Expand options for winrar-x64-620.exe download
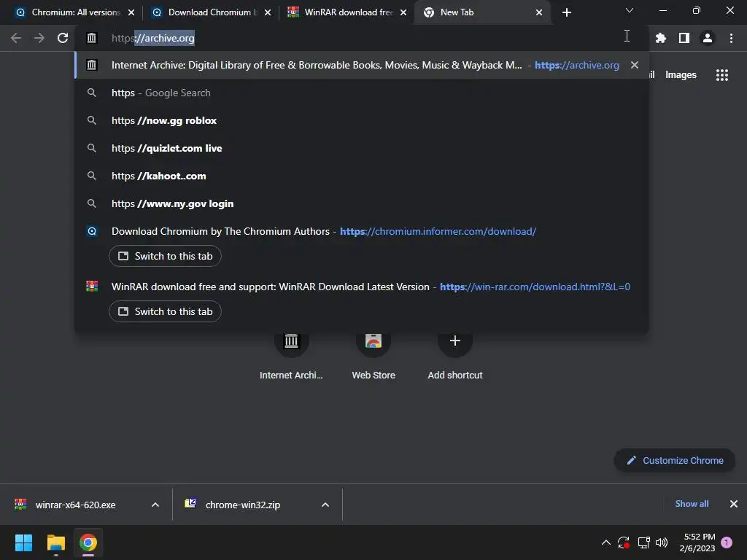747x560 pixels. click(x=155, y=505)
